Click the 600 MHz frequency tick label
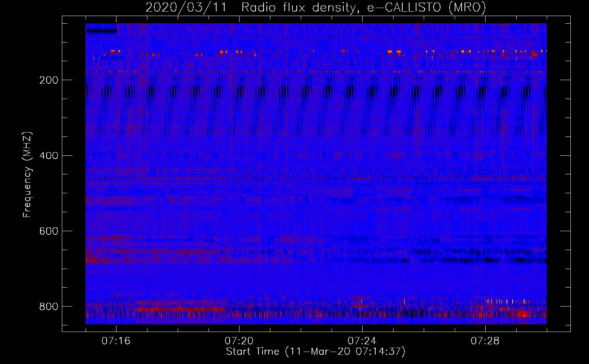The height and width of the screenshot is (364, 589). (48, 232)
